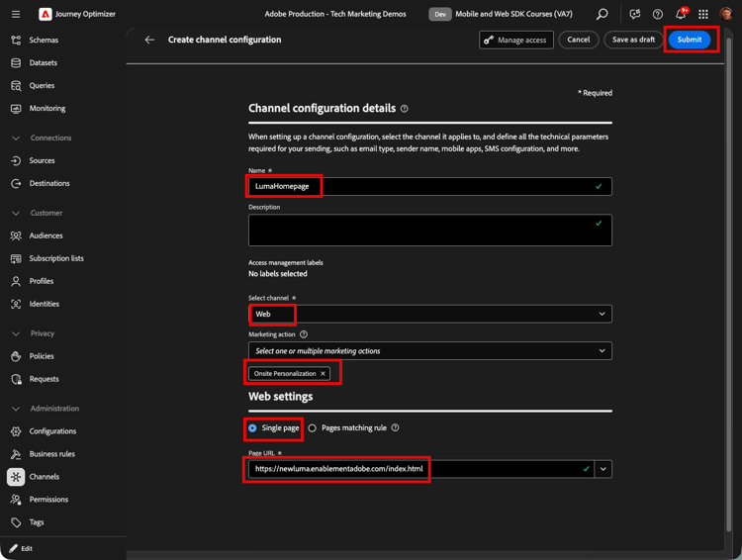The image size is (742, 560).
Task: Open the app switcher grid
Action: (703, 14)
